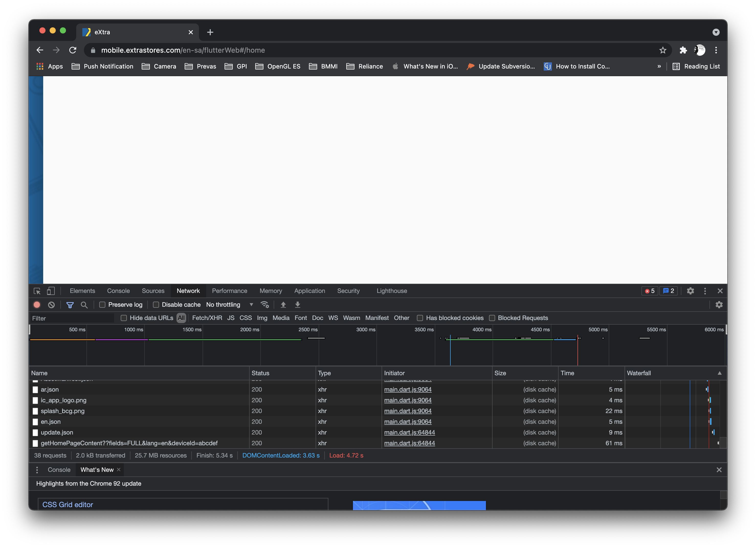Clear the network request log
The height and width of the screenshot is (548, 756).
point(51,304)
